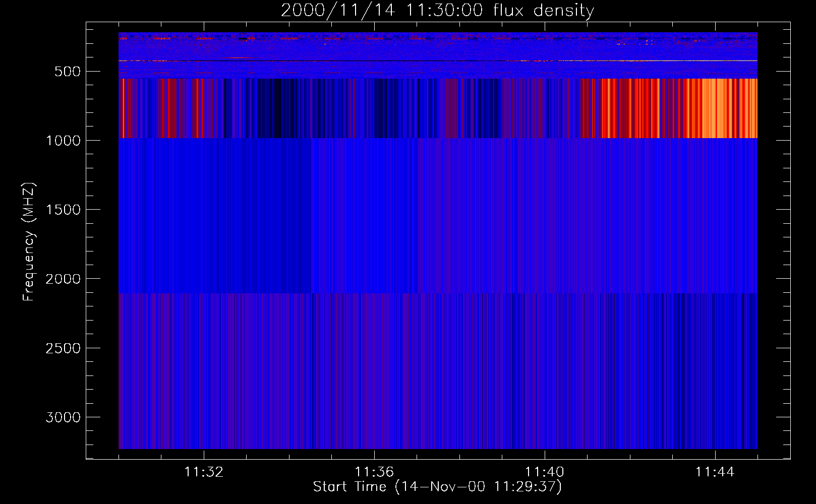The height and width of the screenshot is (504, 816).
Task: Click the 3000 frequency tick label
Action: pyautogui.click(x=63, y=417)
